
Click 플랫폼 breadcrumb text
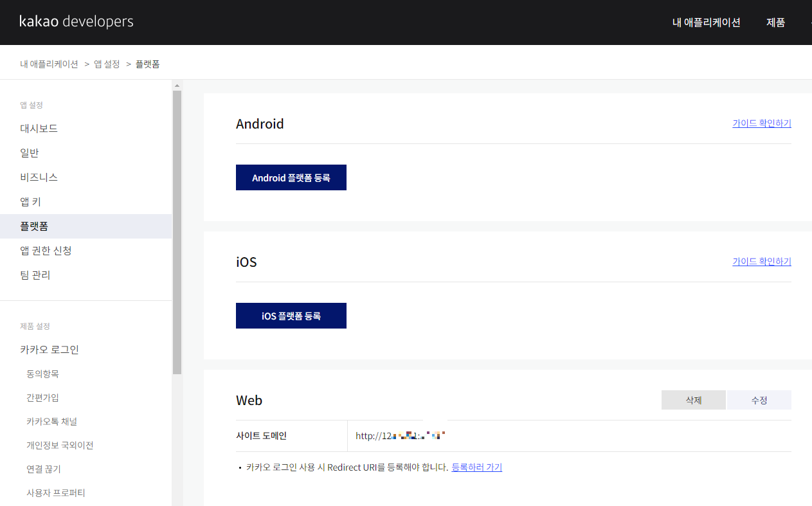pyautogui.click(x=148, y=64)
